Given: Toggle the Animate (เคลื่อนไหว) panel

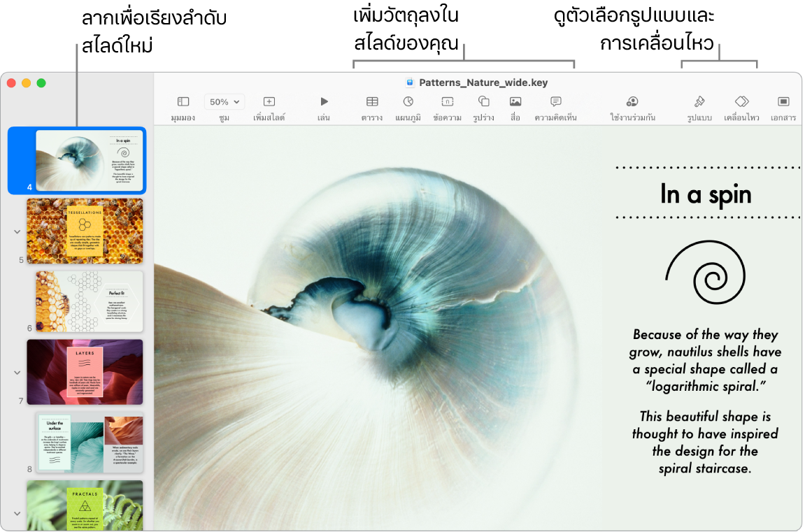Looking at the screenshot, I should point(743,103).
